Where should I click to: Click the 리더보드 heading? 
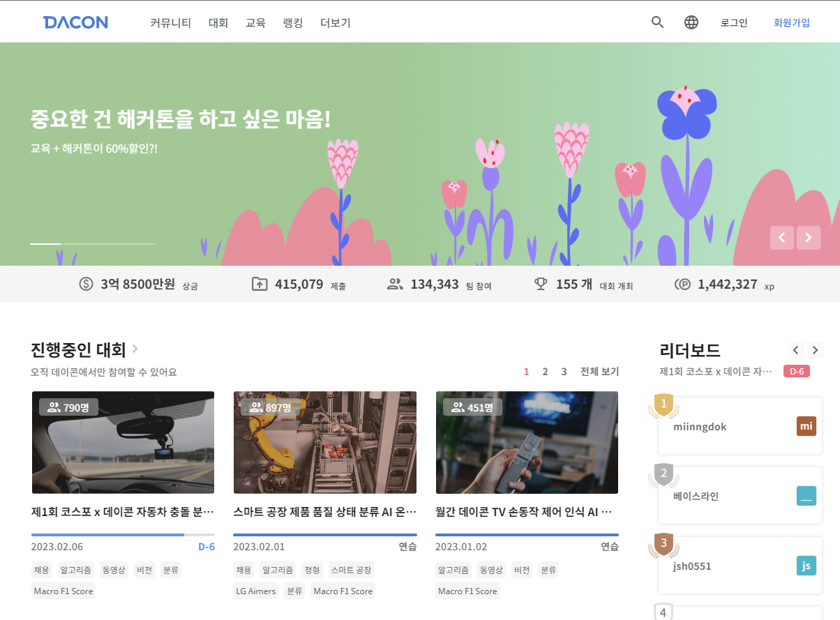tap(690, 350)
